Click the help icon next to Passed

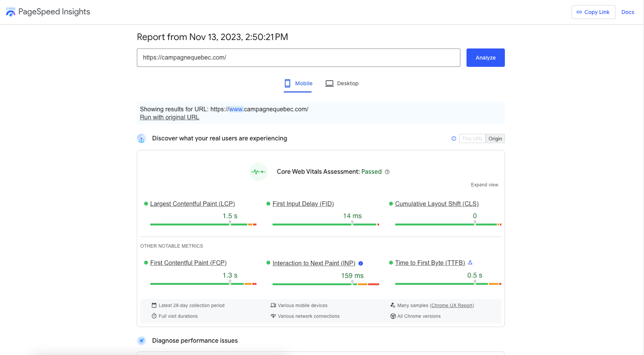coord(387,172)
